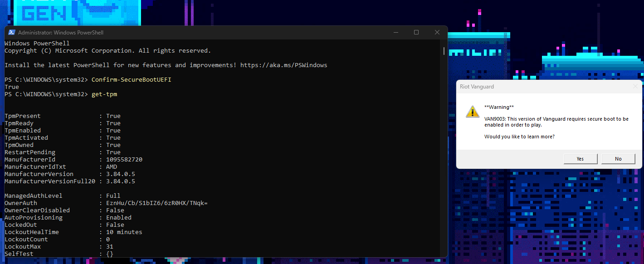Click the SelfTest row
644x264 pixels.
click(x=59, y=254)
